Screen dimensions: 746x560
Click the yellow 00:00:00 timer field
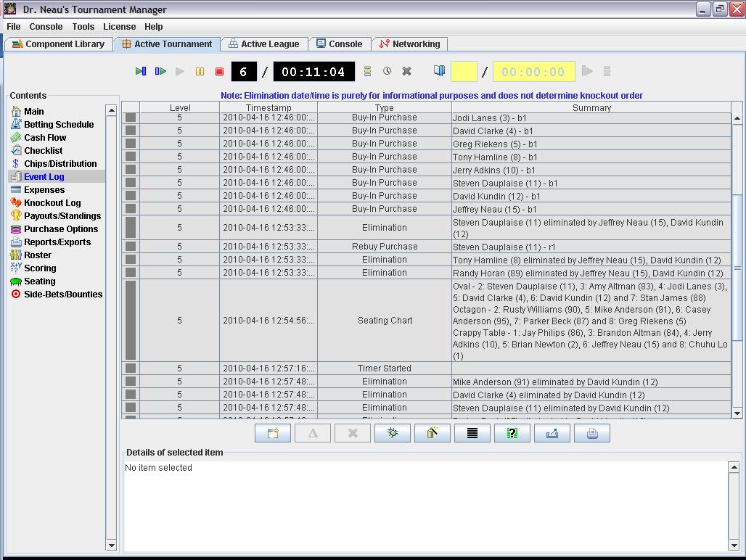[534, 72]
